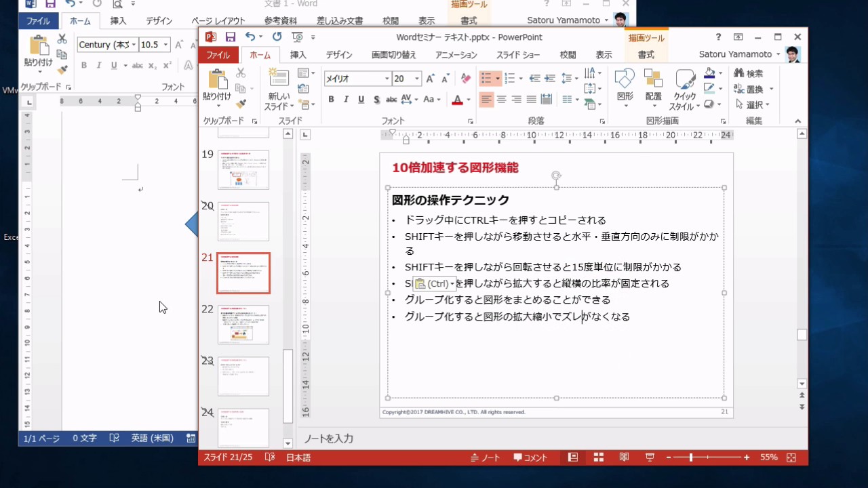Click the Fit slide to window icon

791,457
